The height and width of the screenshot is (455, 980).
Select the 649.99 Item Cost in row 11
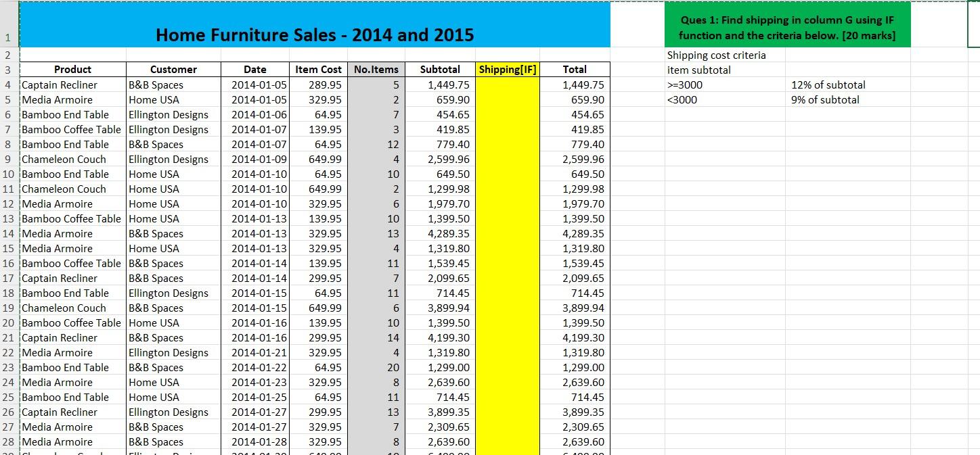coord(318,189)
